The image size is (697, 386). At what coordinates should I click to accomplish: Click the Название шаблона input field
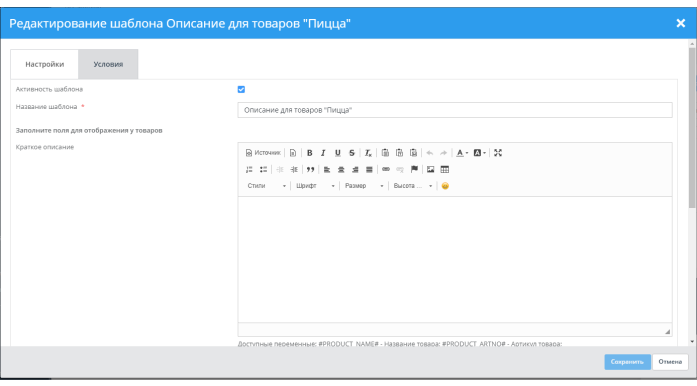click(x=455, y=110)
